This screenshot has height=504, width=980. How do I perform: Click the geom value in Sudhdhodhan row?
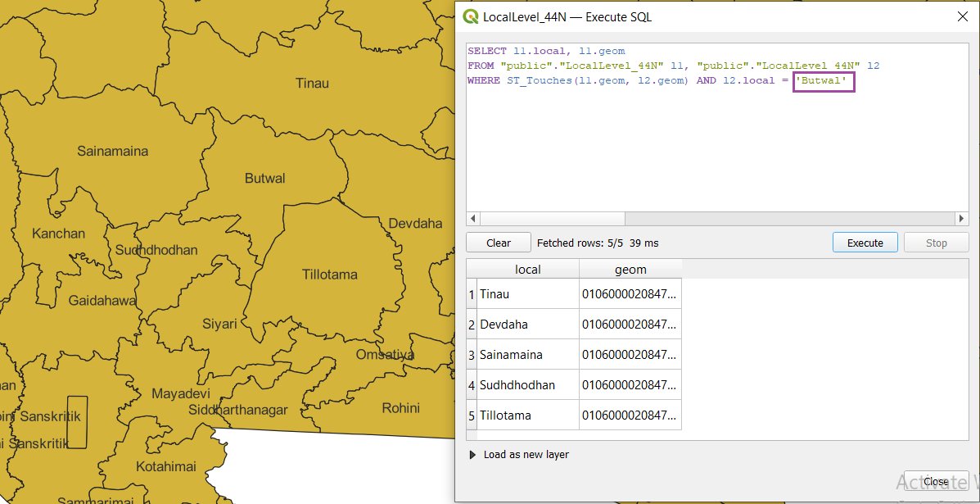click(630, 384)
